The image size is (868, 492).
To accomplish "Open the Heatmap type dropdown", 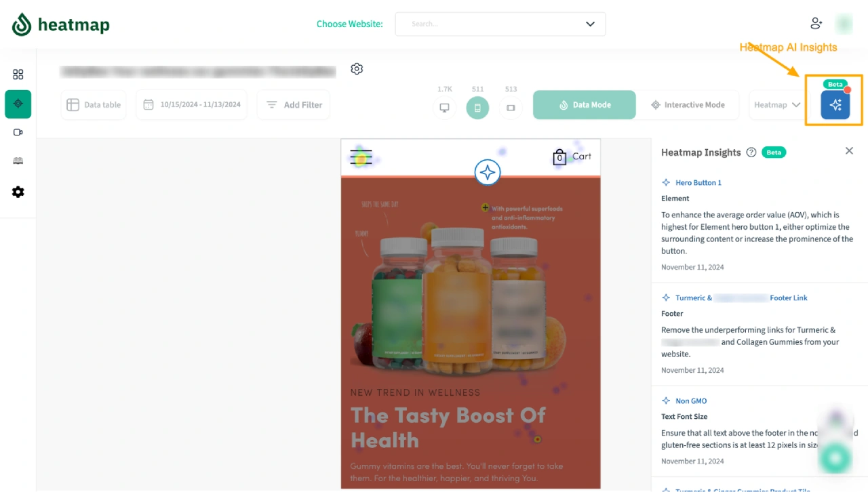I will (x=777, y=105).
